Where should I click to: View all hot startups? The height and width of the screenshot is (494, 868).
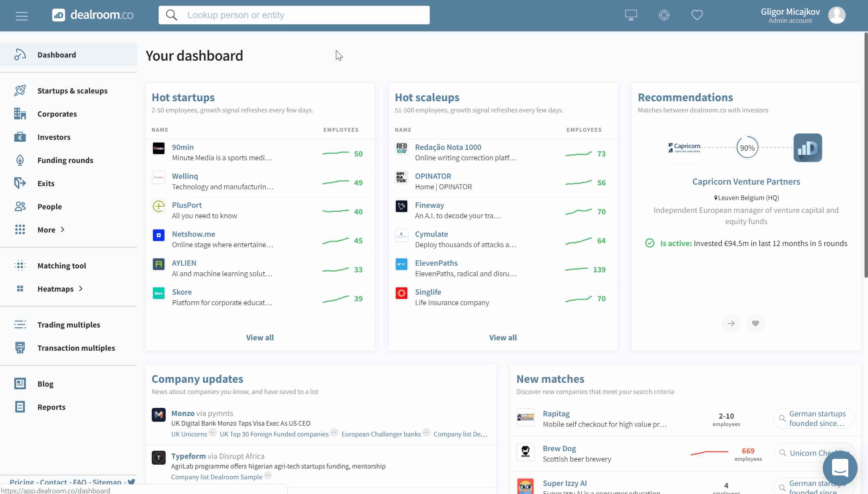point(260,337)
